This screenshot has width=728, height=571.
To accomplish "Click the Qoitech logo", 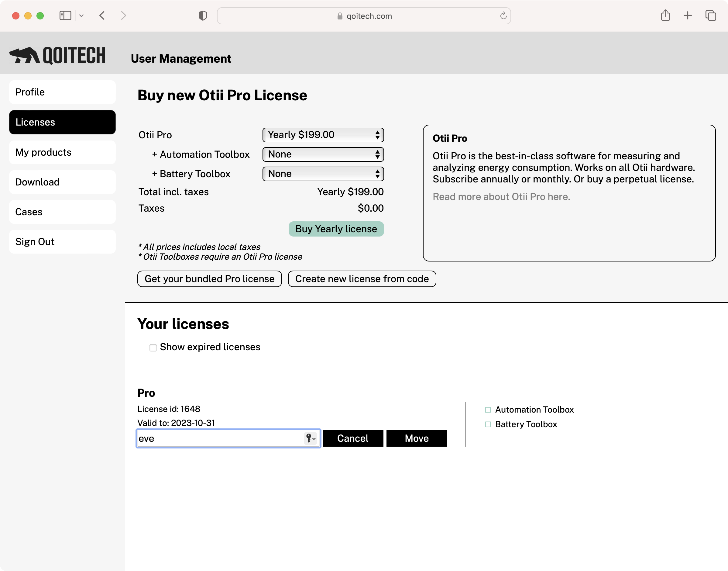I will pyautogui.click(x=57, y=55).
